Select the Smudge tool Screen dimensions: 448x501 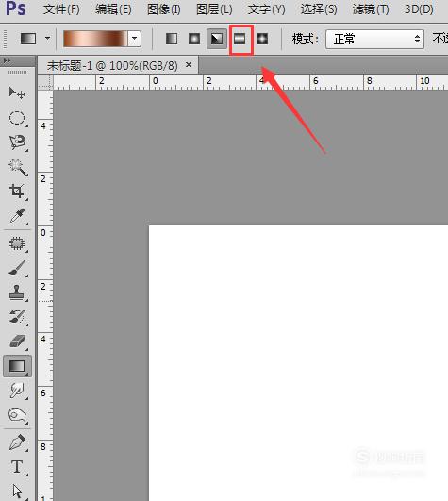click(17, 390)
